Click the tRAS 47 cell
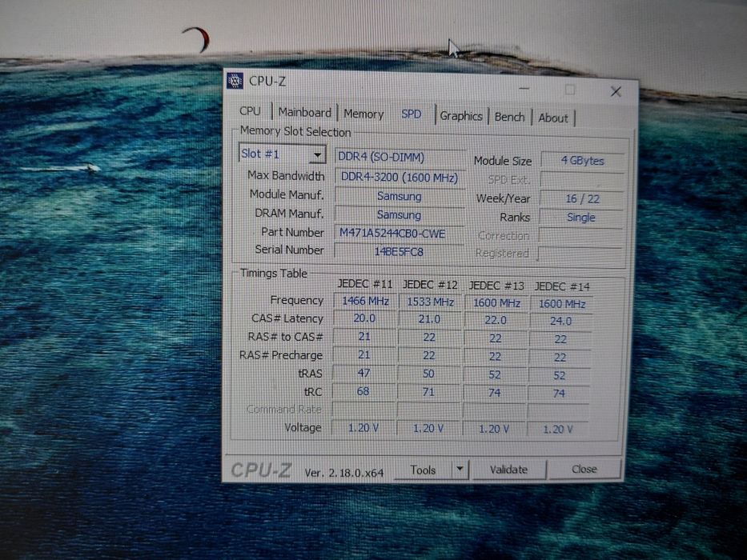 click(364, 374)
